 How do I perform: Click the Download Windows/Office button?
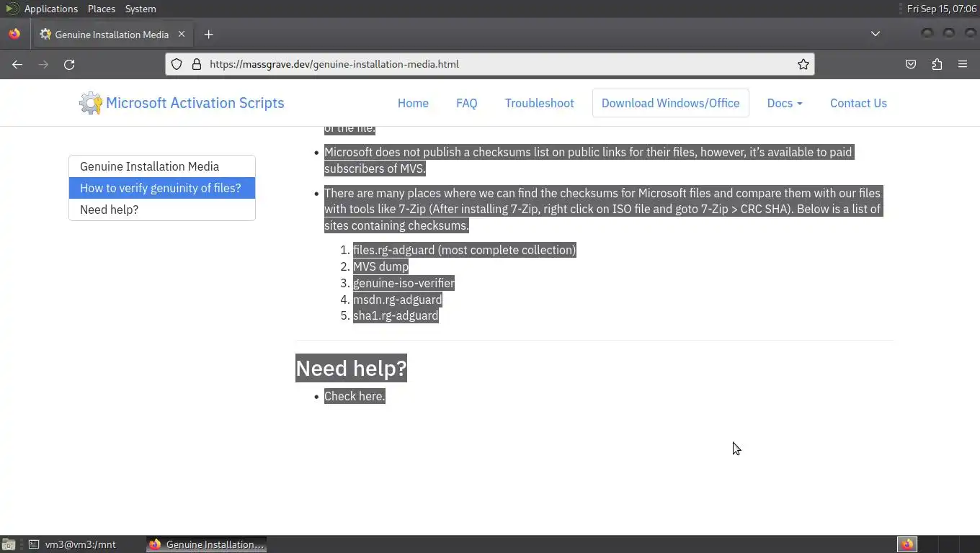[670, 103]
